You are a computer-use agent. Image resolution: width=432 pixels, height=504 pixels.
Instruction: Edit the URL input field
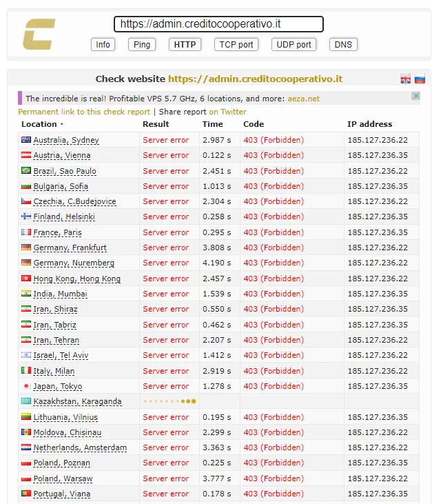tap(218, 24)
